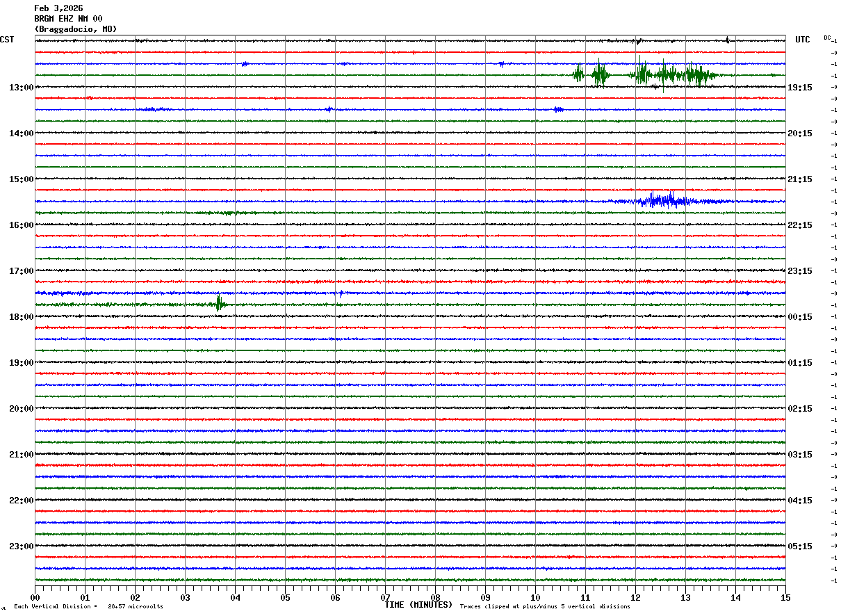Viewport: 841px width, 616px height.
Task: Click the UTC timezone header
Action: (802, 40)
